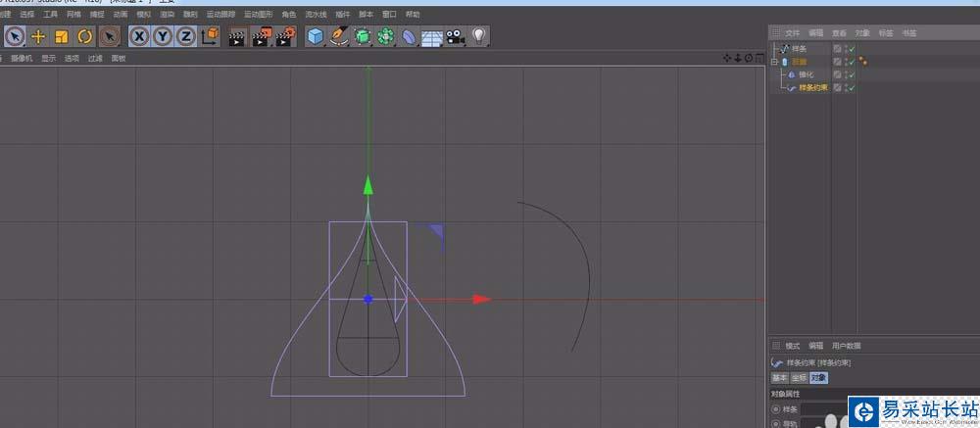Open the viewport 面板 menu

[x=119, y=58]
